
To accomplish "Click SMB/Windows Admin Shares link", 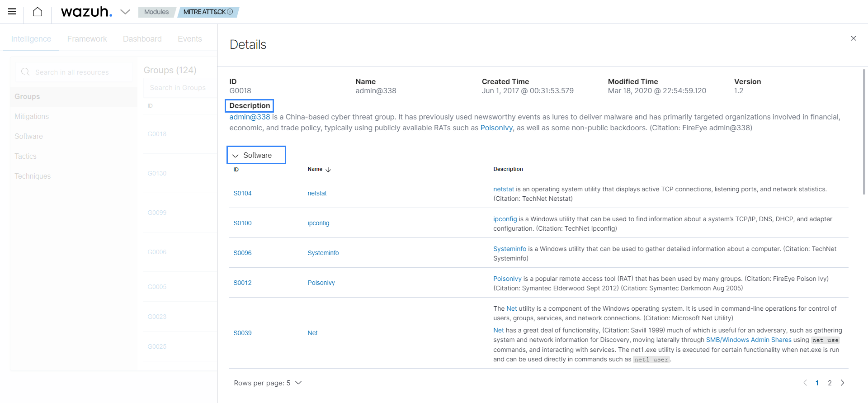I will click(x=749, y=340).
